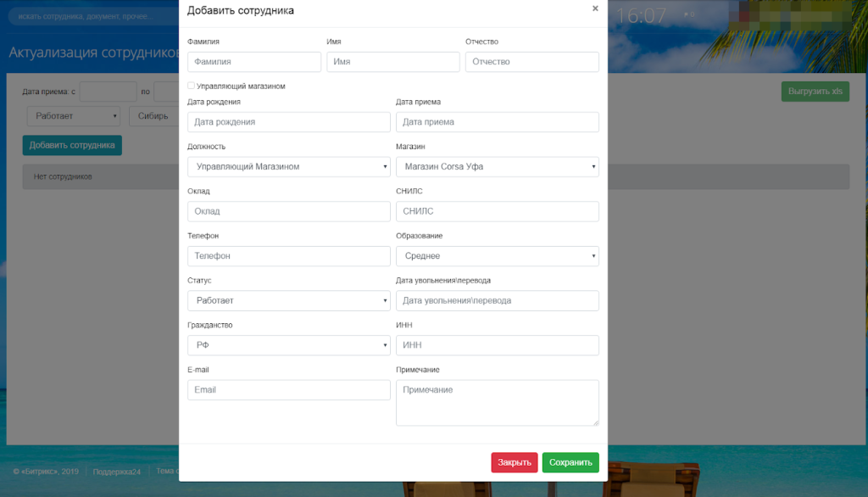Open the Должность dropdown
The image size is (868, 497).
pos(289,167)
